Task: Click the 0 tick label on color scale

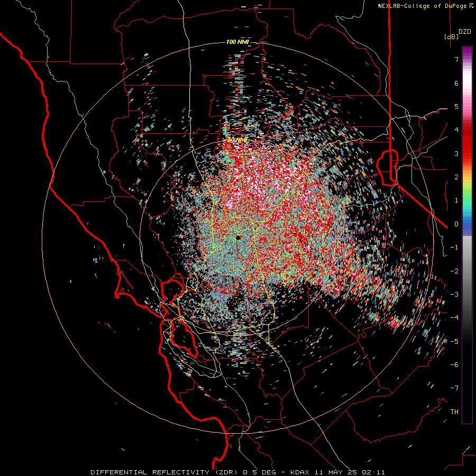Action: click(x=456, y=224)
